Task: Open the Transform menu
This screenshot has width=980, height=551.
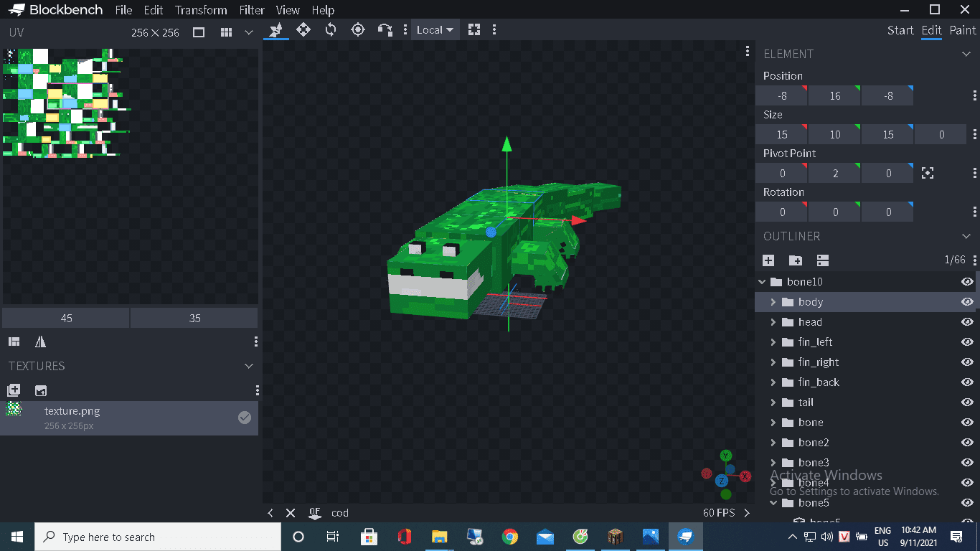Action: pyautogui.click(x=201, y=10)
